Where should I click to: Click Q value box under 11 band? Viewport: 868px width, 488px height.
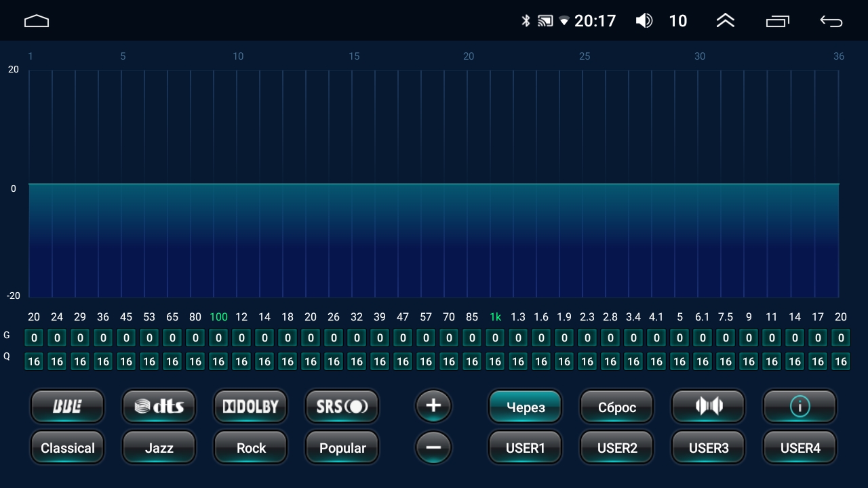772,361
